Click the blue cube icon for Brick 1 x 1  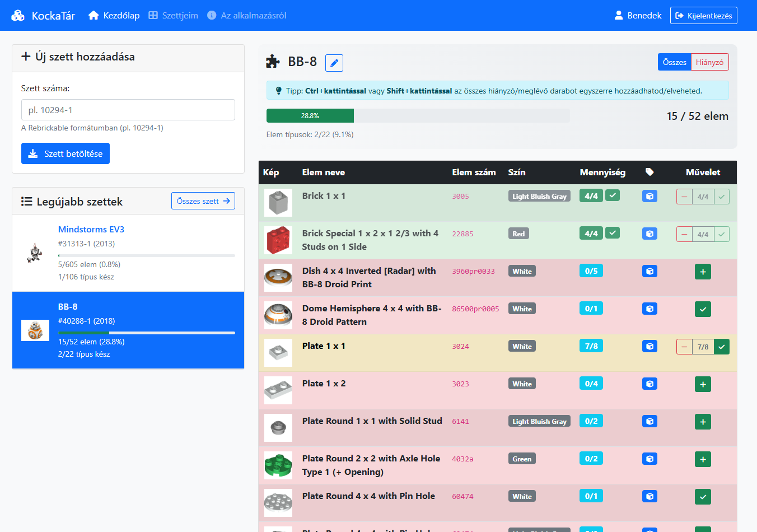point(649,197)
